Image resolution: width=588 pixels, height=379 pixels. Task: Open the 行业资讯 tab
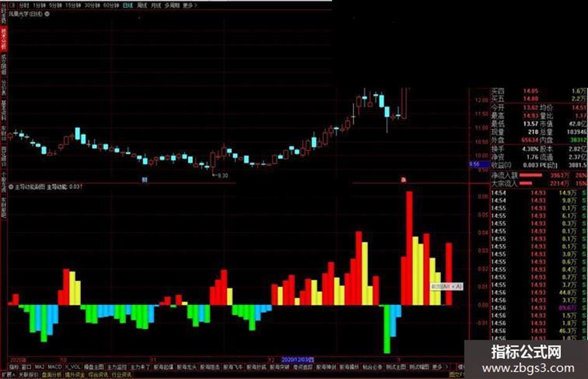(x=121, y=375)
